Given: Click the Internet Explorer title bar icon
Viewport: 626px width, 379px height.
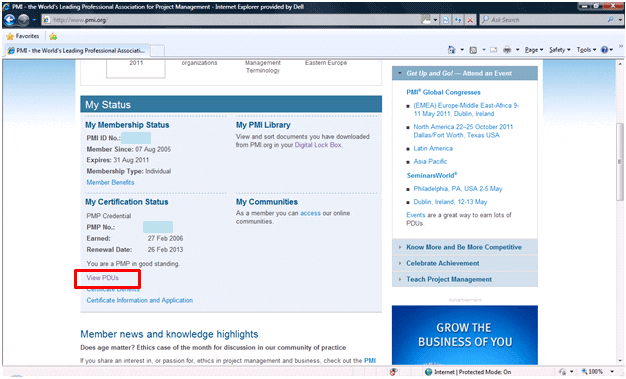Looking at the screenshot, I should coord(6,7).
